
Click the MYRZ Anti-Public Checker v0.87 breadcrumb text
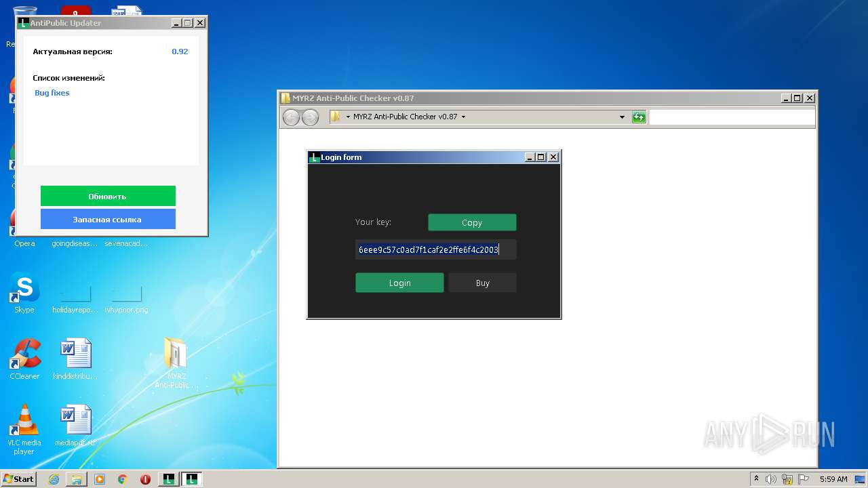(405, 117)
